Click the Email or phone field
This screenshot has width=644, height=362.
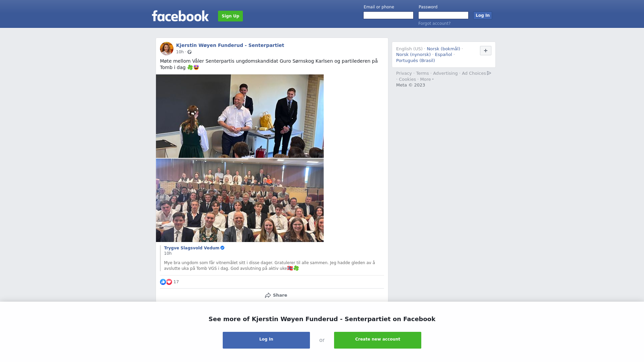[x=388, y=15]
